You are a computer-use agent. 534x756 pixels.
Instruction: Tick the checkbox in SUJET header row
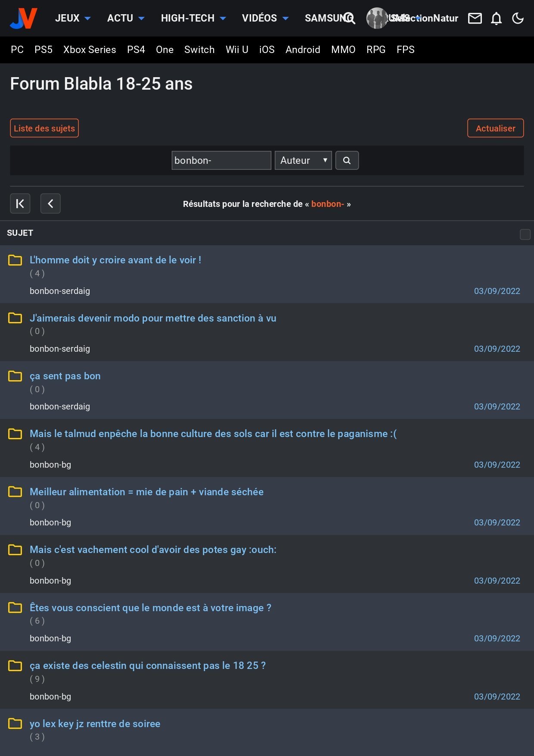click(525, 234)
